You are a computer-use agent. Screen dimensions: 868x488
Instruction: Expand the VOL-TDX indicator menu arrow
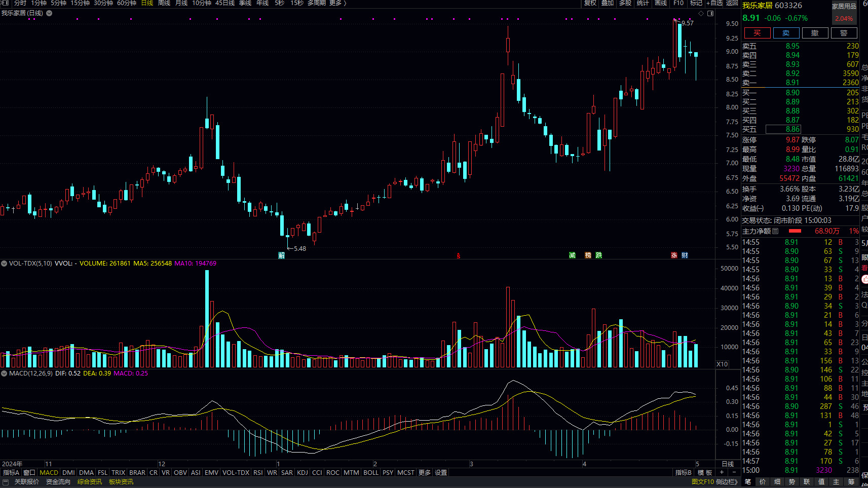click(4, 264)
